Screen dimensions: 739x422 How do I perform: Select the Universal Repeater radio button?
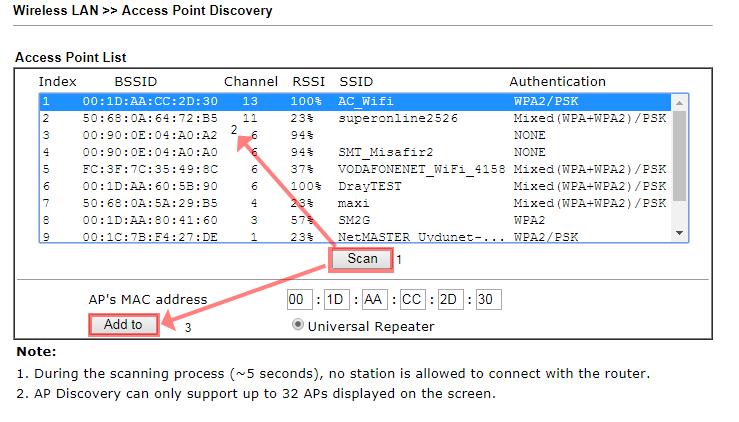click(x=297, y=326)
